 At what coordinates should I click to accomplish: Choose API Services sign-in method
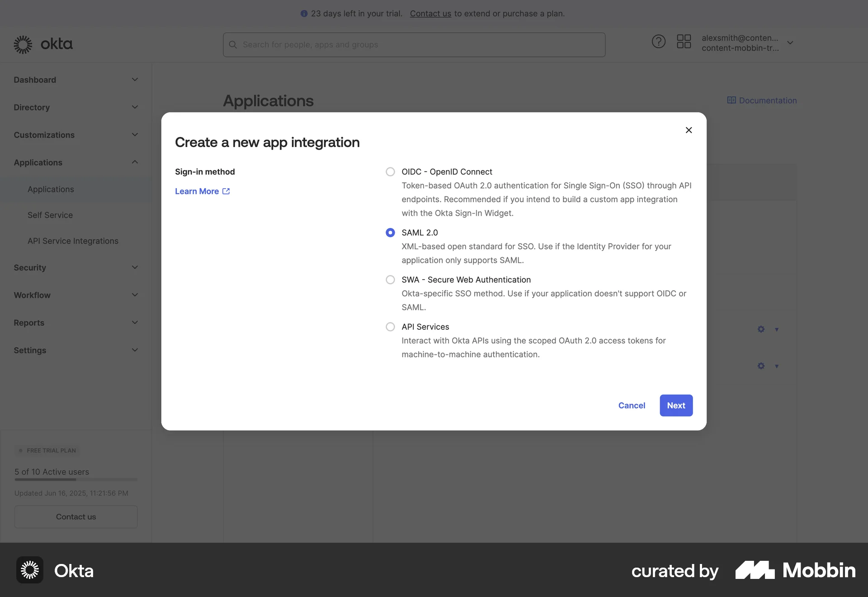pyautogui.click(x=390, y=327)
